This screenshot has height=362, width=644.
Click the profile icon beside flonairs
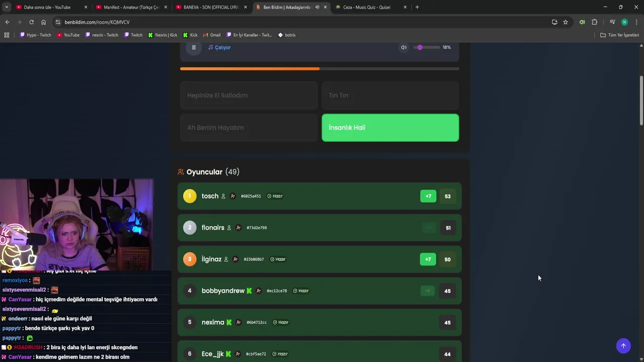click(229, 228)
